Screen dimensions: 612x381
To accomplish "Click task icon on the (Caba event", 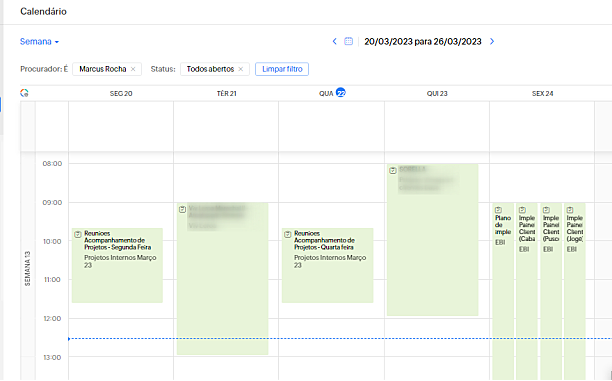I will tap(522, 210).
